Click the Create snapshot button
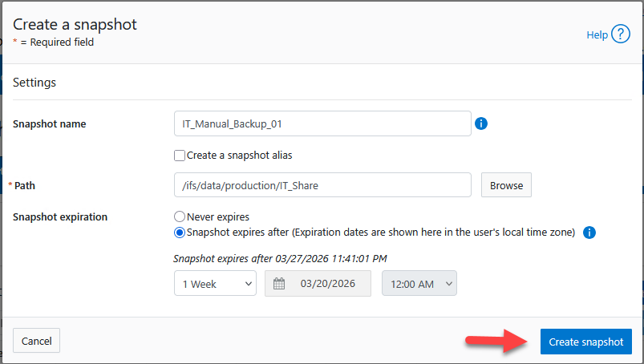Screen dimensions: 644x364 click(x=585, y=342)
